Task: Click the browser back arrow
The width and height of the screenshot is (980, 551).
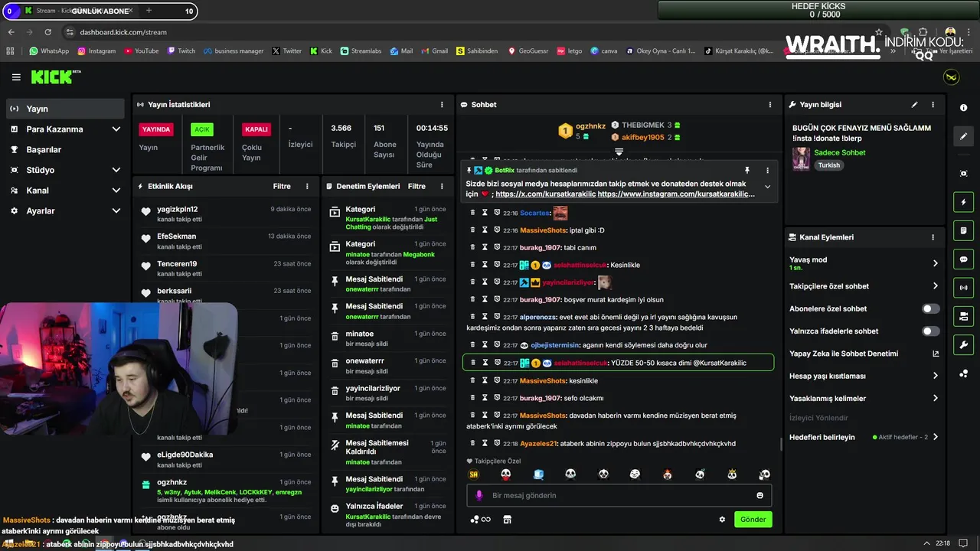Action: (11, 32)
